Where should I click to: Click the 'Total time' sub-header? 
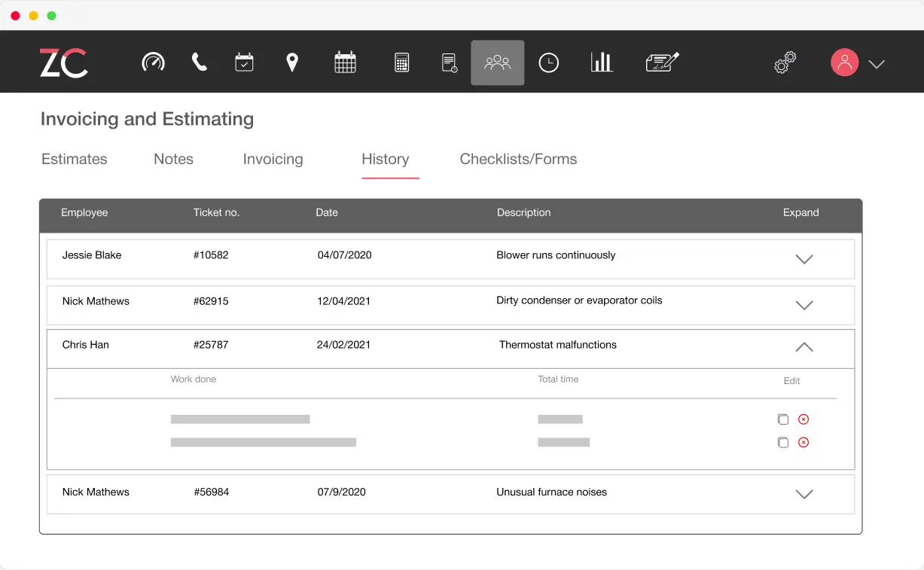click(558, 379)
